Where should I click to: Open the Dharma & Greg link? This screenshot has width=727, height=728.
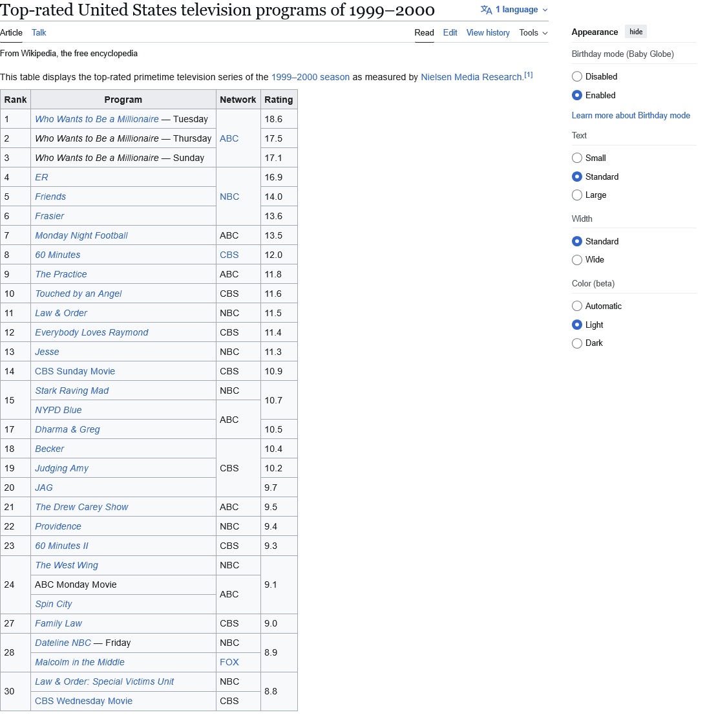coord(68,430)
